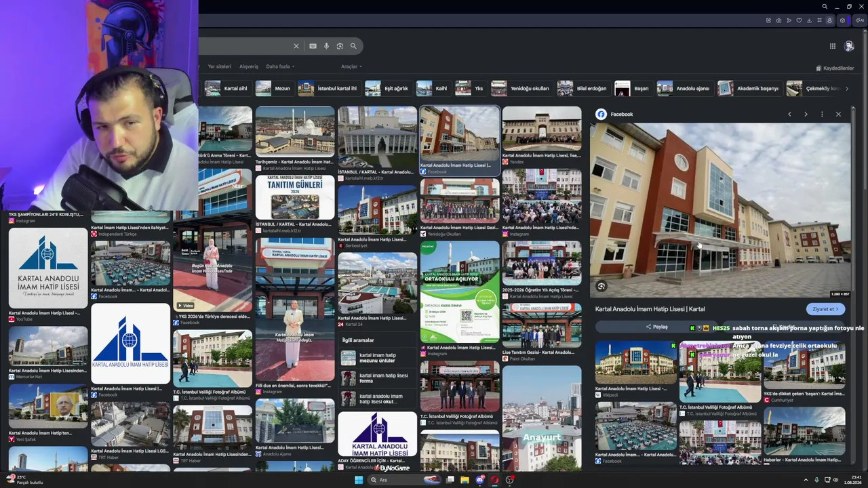
Task: Click the Facebook source icon in preview
Action: [x=601, y=114]
